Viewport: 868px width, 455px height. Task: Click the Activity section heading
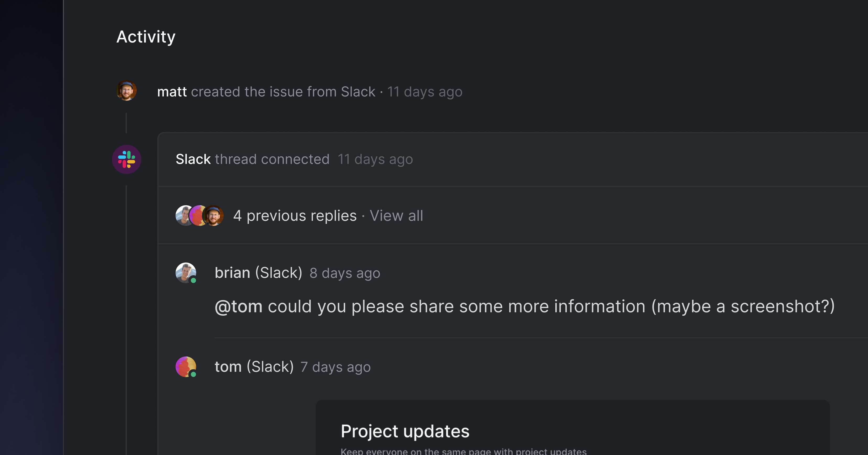[x=146, y=37]
